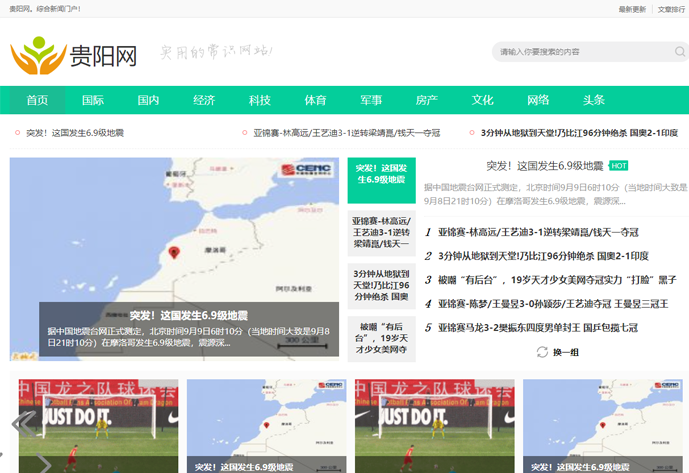This screenshot has width=689, height=473.
Task: Open the 文章排行 link
Action: (671, 9)
